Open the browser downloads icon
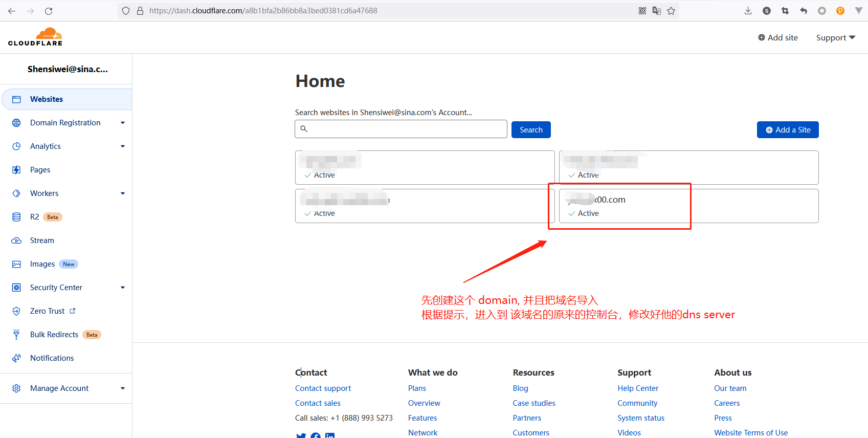This screenshot has width=868, height=438. tap(748, 11)
